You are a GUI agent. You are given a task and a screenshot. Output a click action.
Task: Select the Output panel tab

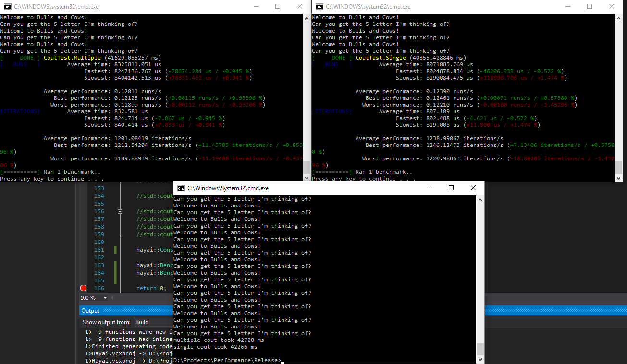(x=90, y=311)
